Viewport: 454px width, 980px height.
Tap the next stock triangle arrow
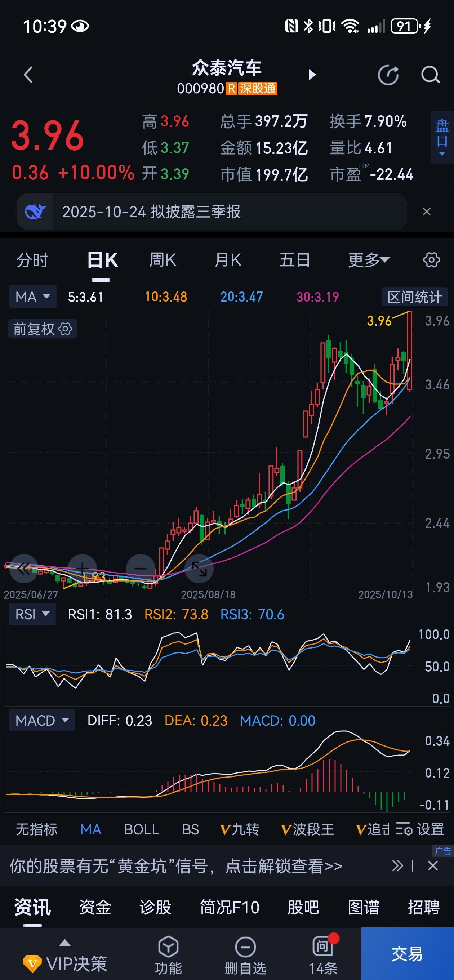(x=312, y=75)
